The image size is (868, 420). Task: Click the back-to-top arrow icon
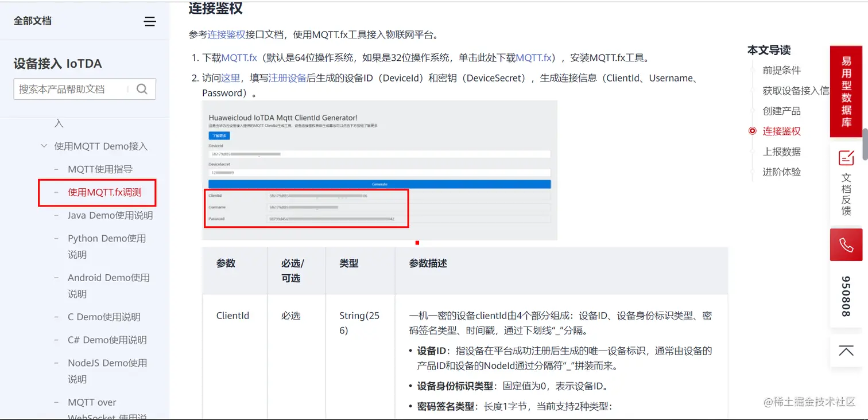pyautogui.click(x=846, y=351)
